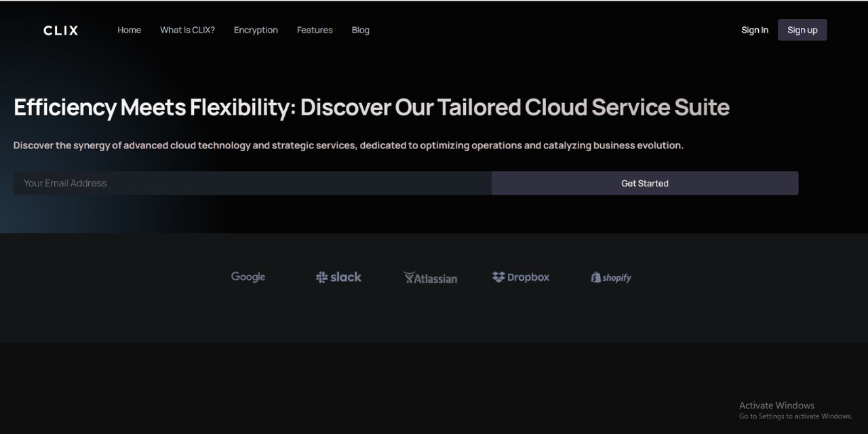Click the Activate Windows watermark text

776,406
